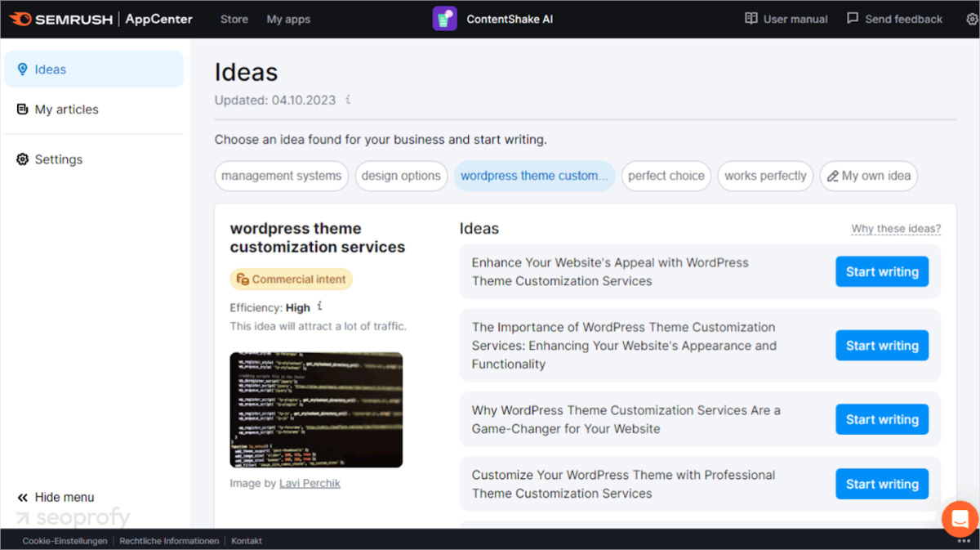Click Hide menu at sidebar bottom
980x550 pixels.
point(56,498)
